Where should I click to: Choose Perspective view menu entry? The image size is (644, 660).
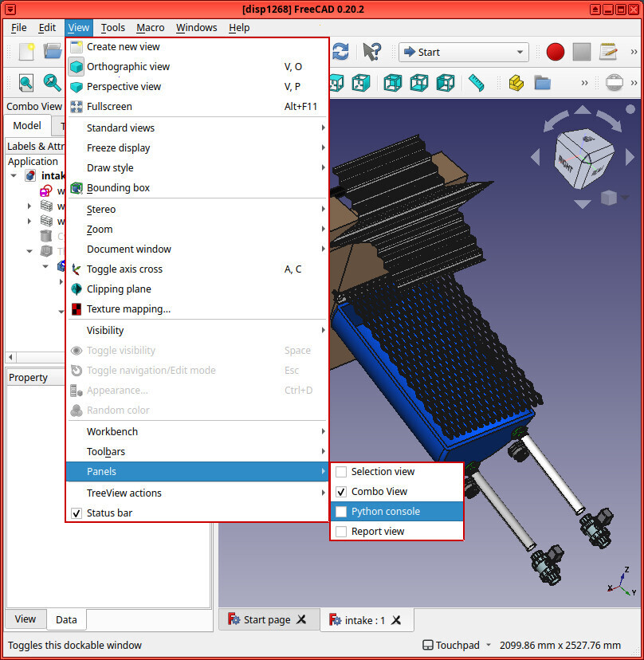pos(197,86)
